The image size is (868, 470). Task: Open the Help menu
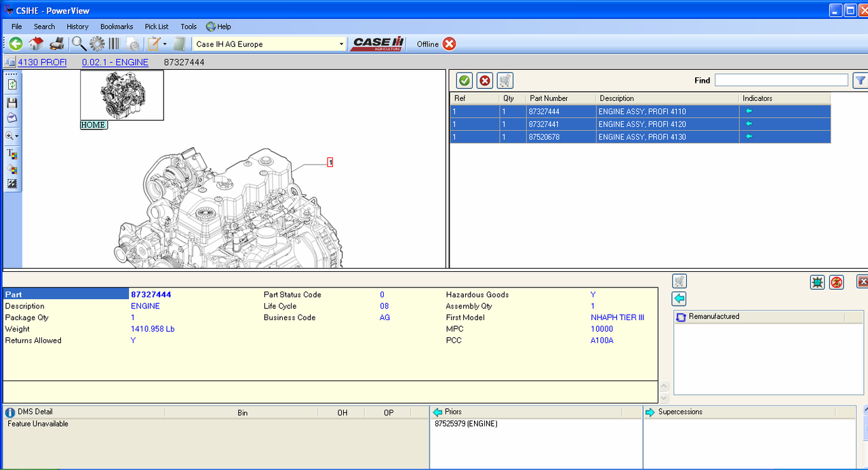coord(218,26)
